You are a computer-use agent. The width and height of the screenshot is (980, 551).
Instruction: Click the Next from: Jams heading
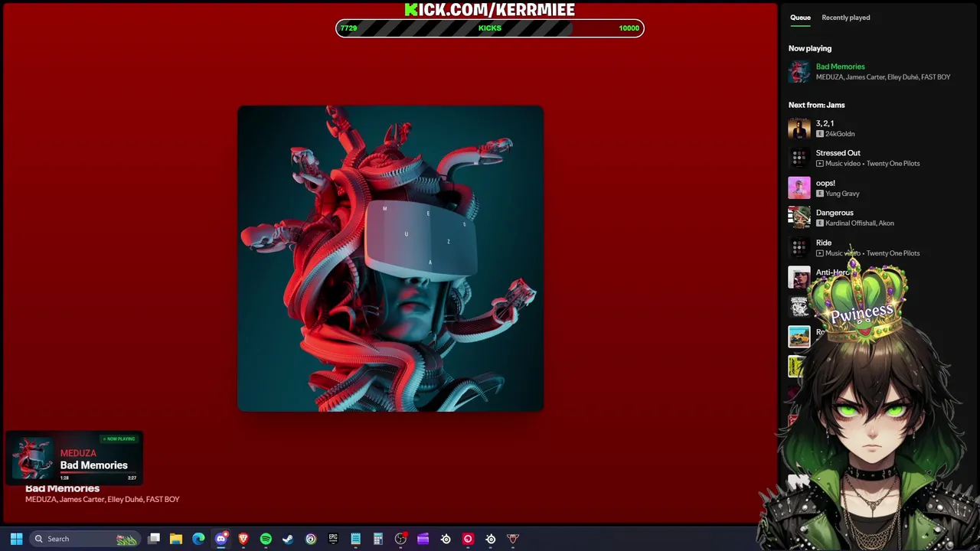pyautogui.click(x=816, y=105)
